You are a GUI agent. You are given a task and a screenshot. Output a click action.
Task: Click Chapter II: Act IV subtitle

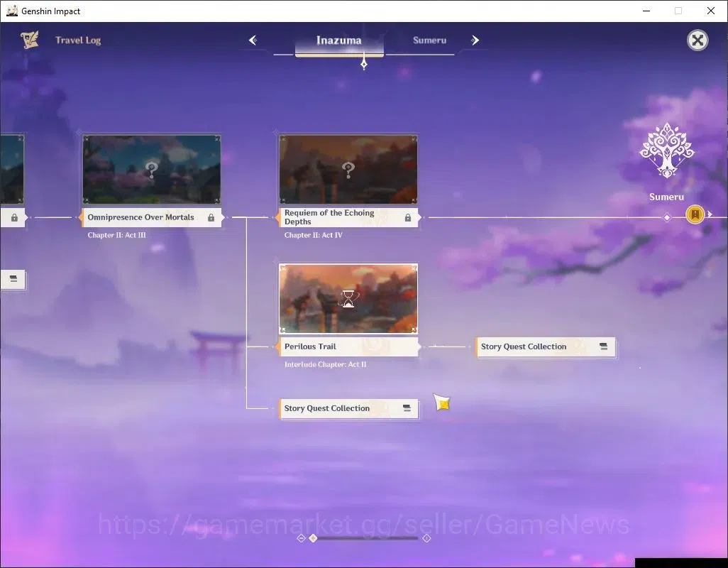coord(314,236)
